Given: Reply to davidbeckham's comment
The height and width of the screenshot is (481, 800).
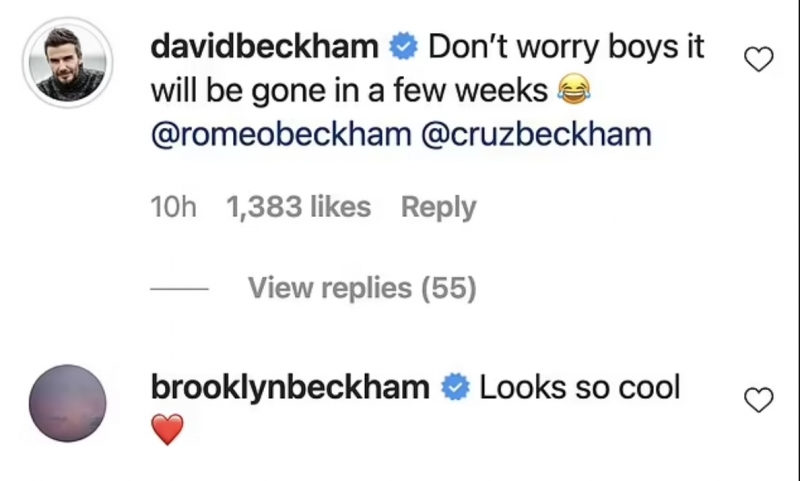Looking at the screenshot, I should pyautogui.click(x=438, y=208).
